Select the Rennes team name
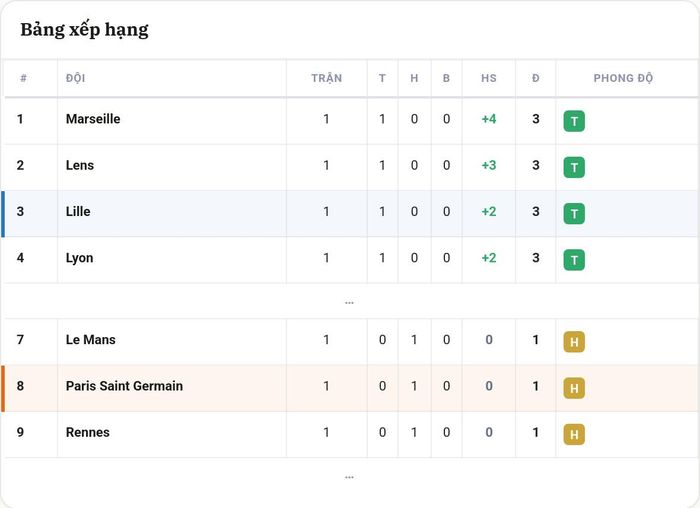 [88, 432]
